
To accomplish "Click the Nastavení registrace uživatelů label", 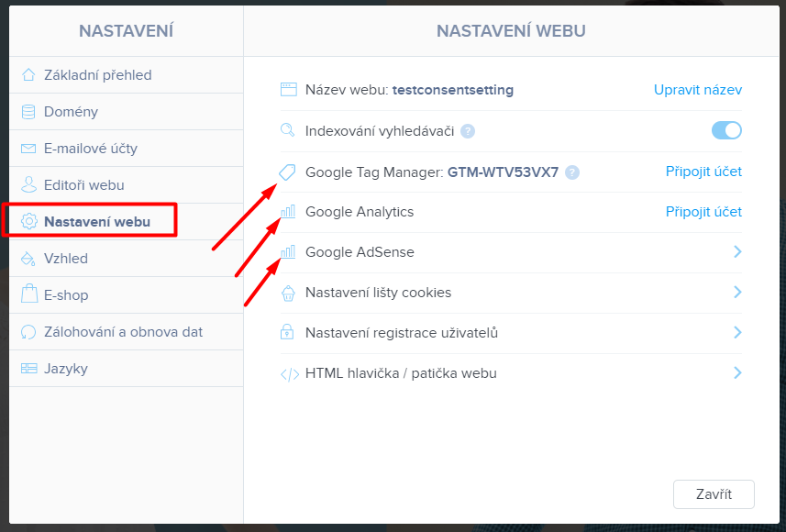I will pos(401,332).
